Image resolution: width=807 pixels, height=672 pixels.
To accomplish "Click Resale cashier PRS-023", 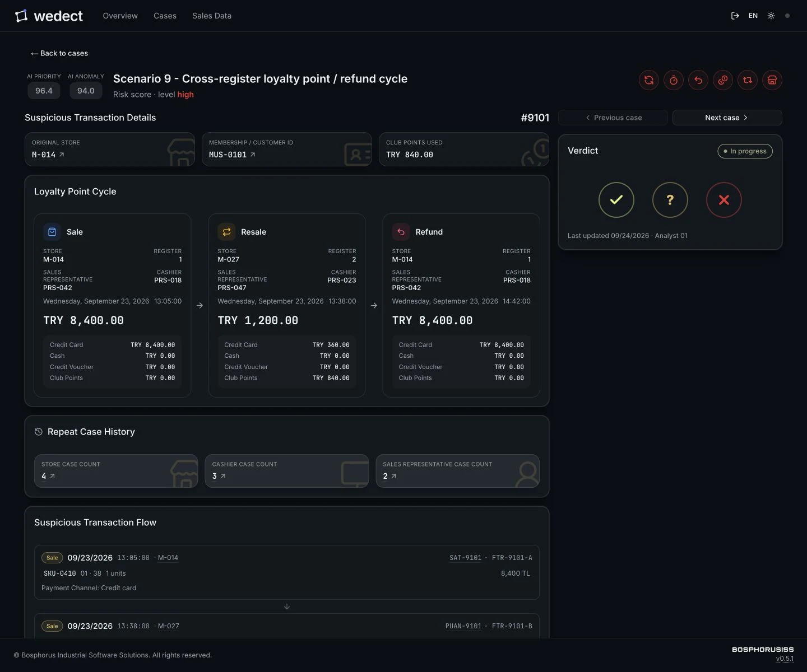I will click(x=342, y=280).
